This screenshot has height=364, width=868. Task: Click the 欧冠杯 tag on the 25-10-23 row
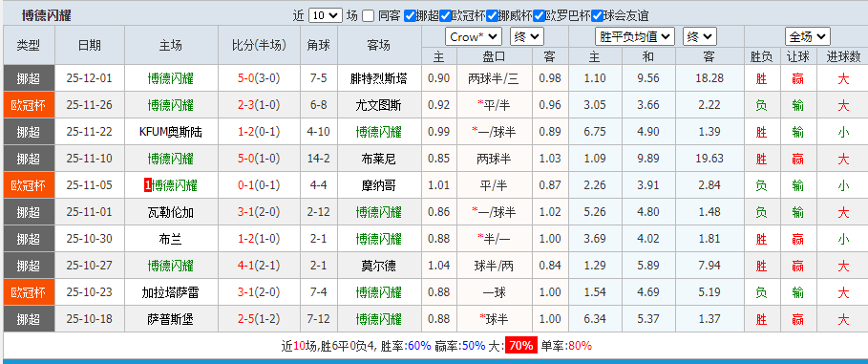point(29,292)
